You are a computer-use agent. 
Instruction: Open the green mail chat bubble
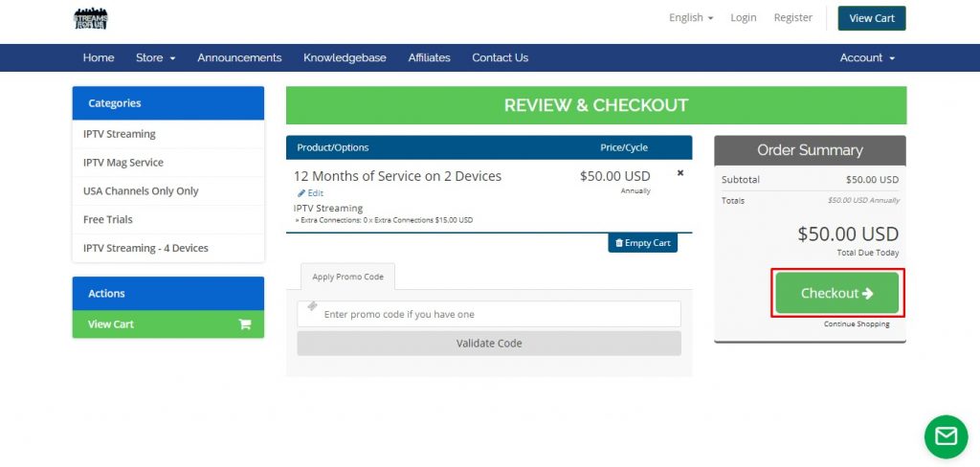[945, 436]
